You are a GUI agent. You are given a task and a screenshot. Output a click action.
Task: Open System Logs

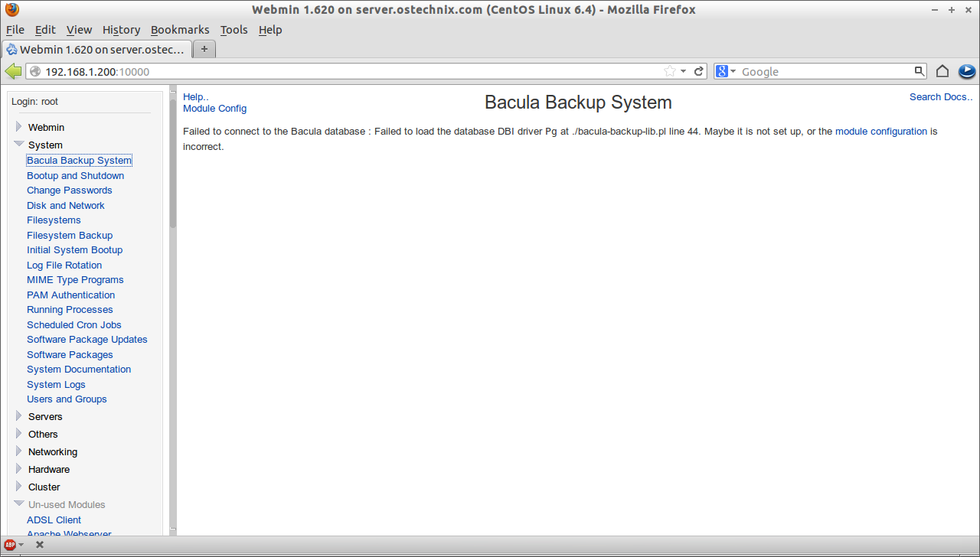[x=56, y=384]
